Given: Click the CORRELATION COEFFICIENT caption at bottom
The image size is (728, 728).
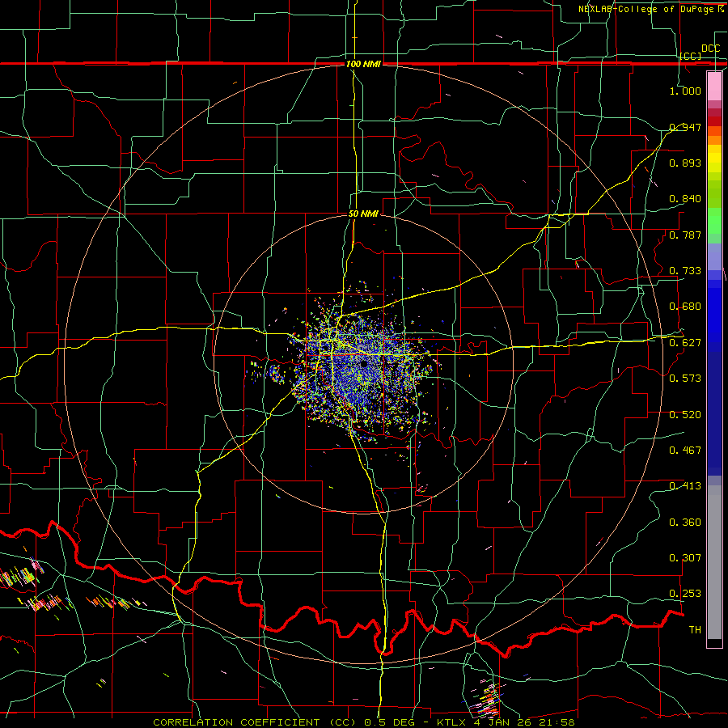Looking at the screenshot, I should coord(364,722).
